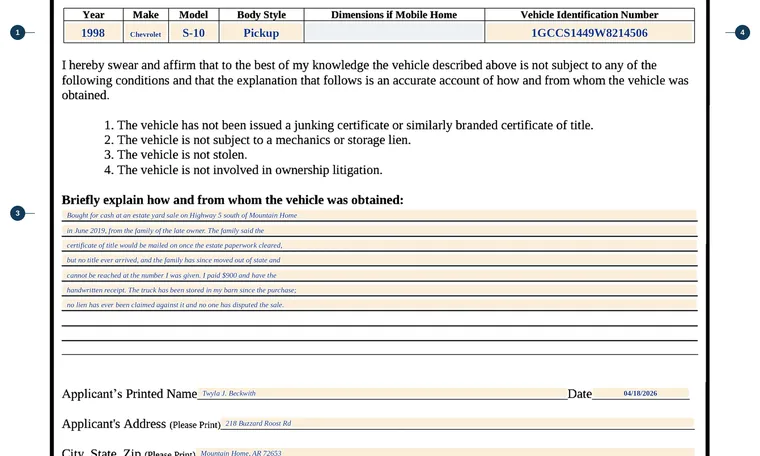Click the 'Vehicle Identification Number' column header
The height and width of the screenshot is (456, 760).
pyautogui.click(x=589, y=15)
